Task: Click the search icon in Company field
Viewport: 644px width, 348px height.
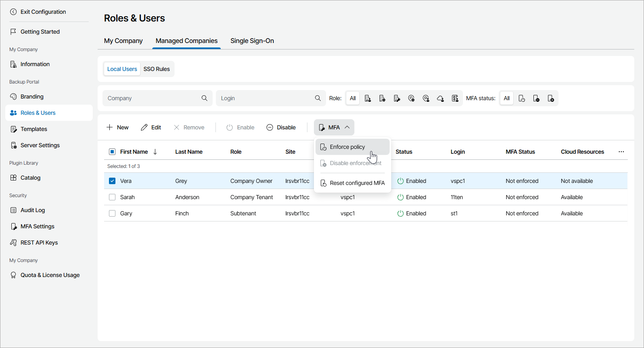Action: tap(205, 98)
